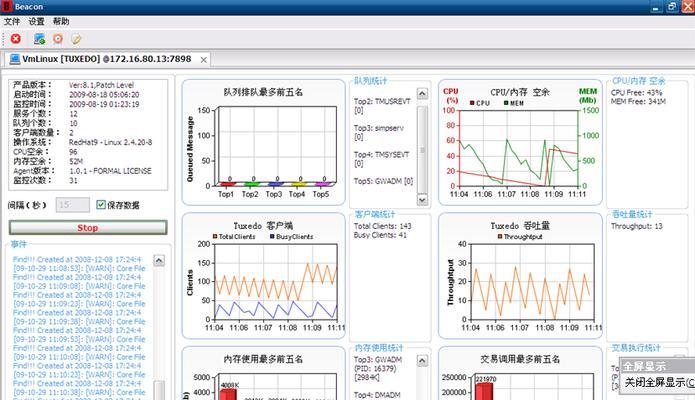Click the 客户端数量 label

[x=36, y=133]
